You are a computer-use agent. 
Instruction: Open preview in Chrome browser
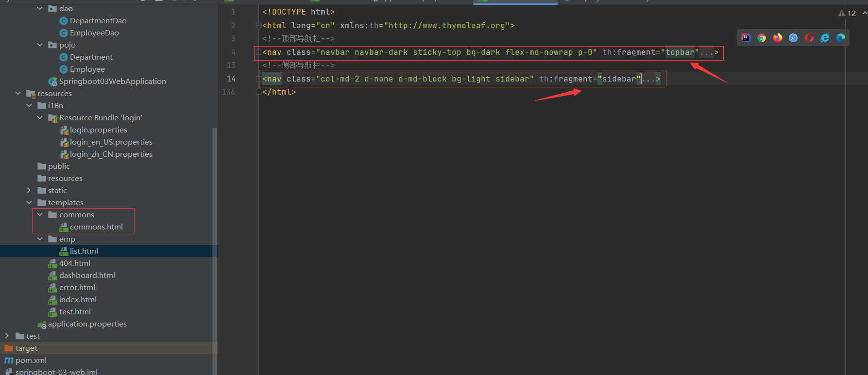(762, 38)
